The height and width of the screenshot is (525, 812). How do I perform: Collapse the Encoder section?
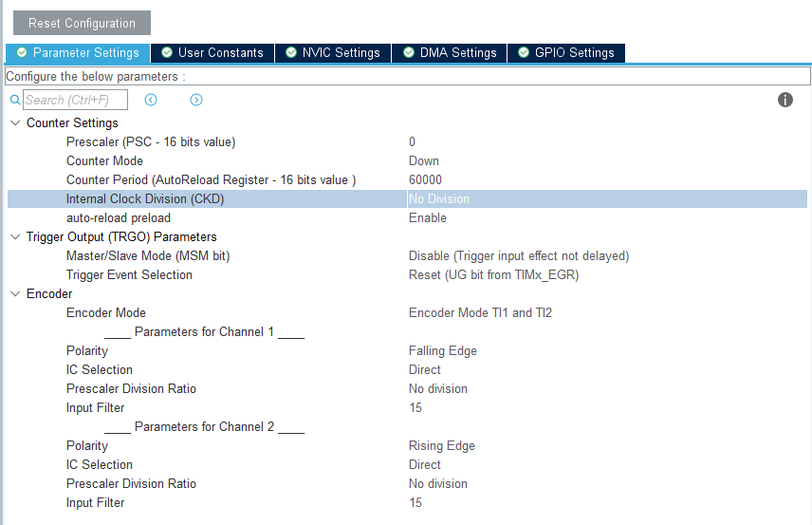click(15, 293)
